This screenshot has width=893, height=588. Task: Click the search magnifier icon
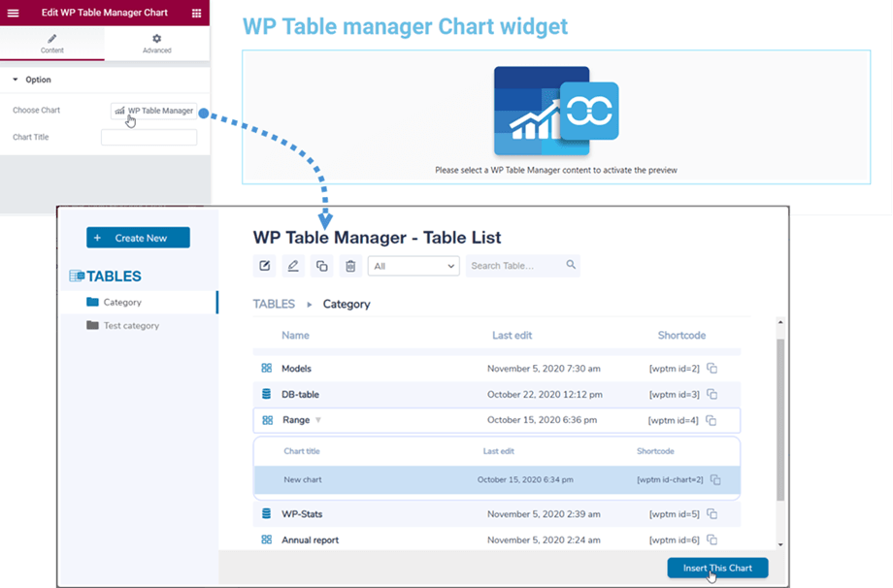tap(571, 265)
